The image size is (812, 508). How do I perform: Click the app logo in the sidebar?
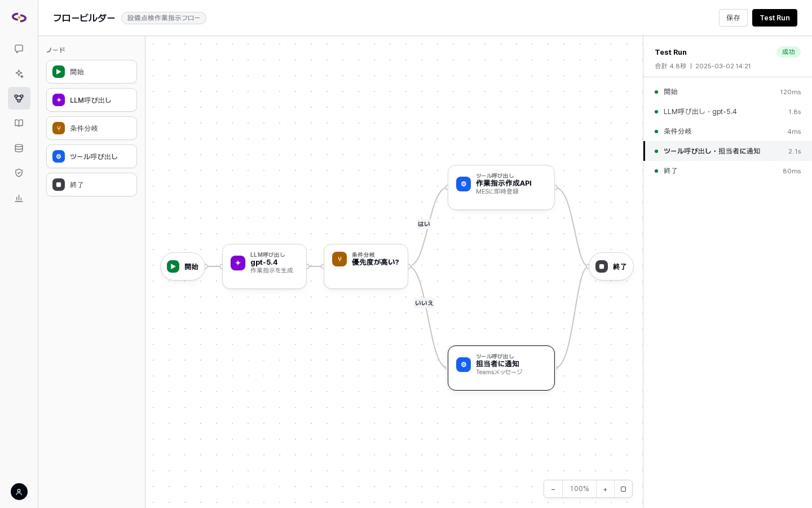tap(19, 17)
